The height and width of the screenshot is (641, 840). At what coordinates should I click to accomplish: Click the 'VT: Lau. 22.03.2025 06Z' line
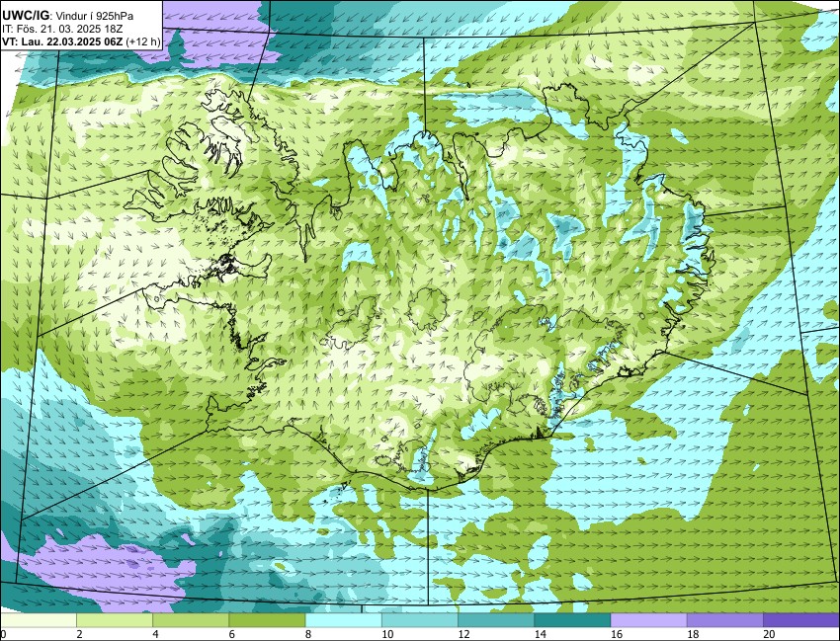tap(62, 42)
